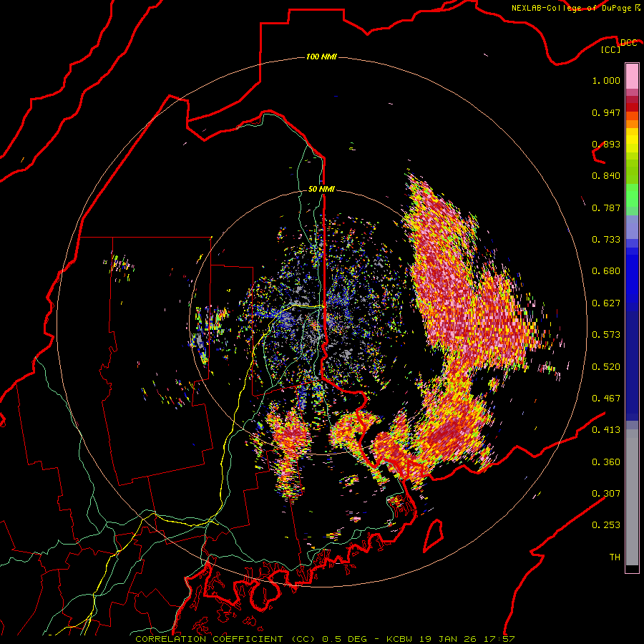Click the TH legend label
The width and height of the screenshot is (644, 644).
point(615,557)
